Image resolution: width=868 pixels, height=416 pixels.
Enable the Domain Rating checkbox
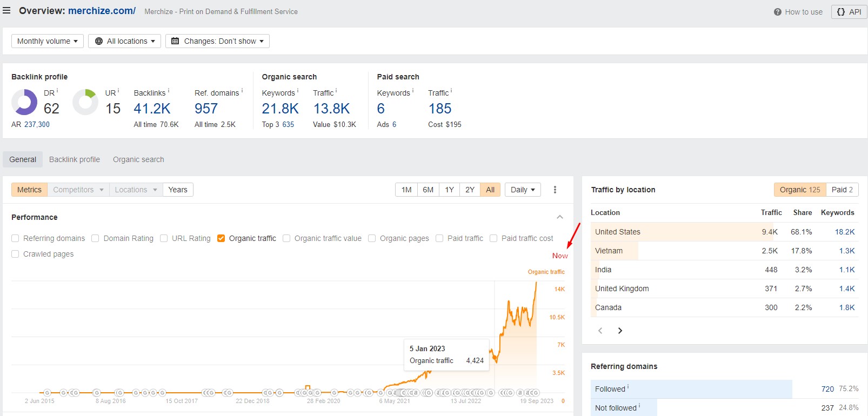point(95,238)
